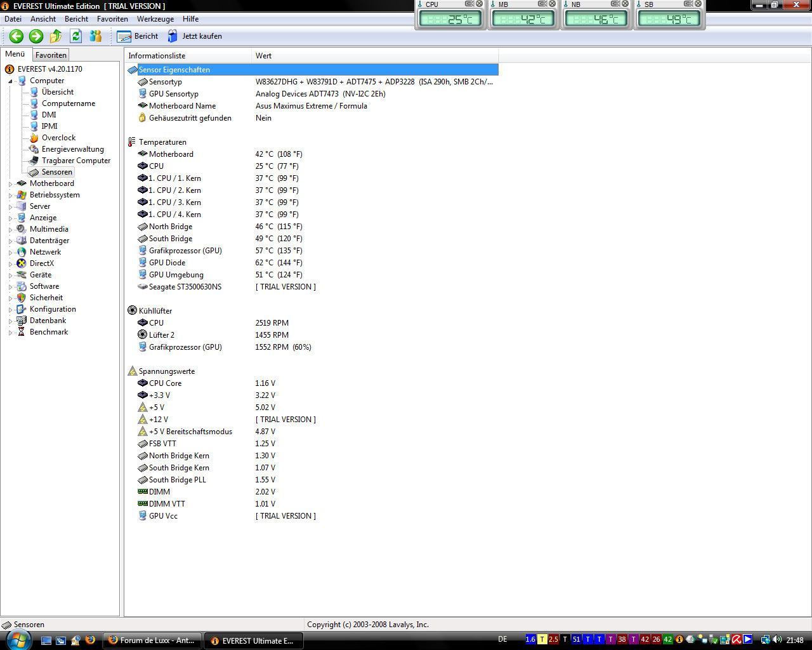Screen dimensions: 812x650
Task: Click the Software tree icon
Action: click(x=22, y=286)
